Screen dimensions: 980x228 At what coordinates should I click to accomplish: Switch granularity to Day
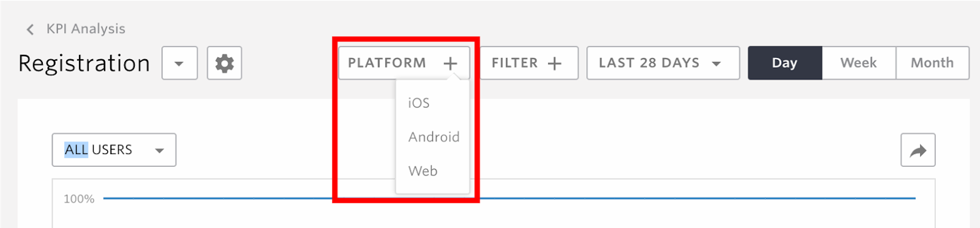[785, 63]
